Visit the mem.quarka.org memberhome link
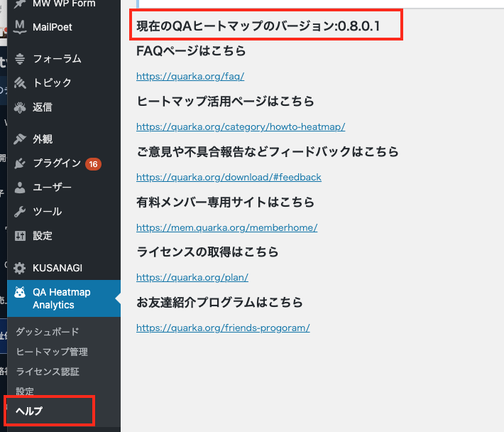This screenshot has height=432, width=504. (227, 228)
